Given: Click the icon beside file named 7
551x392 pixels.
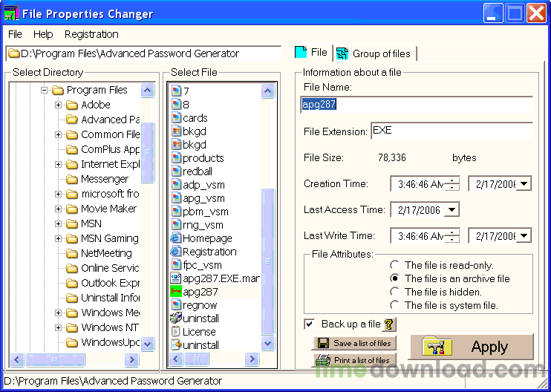Looking at the screenshot, I should [176, 91].
